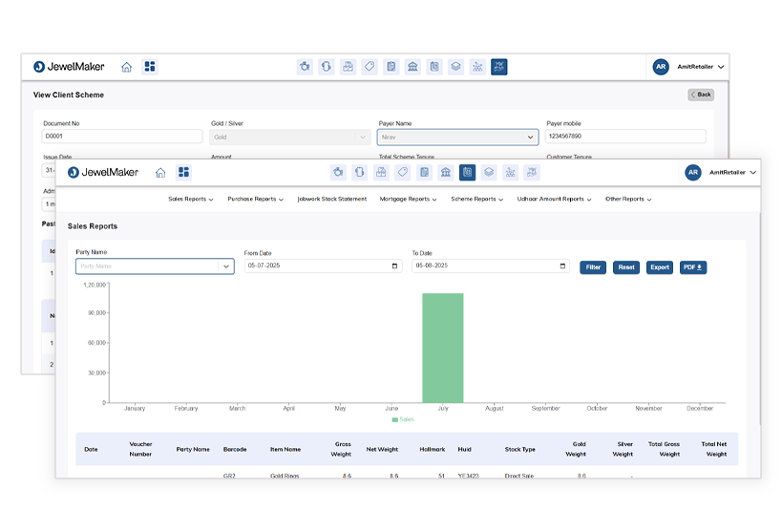782x532 pixels.
Task: Expand the Party Name dropdown
Action: 226,266
